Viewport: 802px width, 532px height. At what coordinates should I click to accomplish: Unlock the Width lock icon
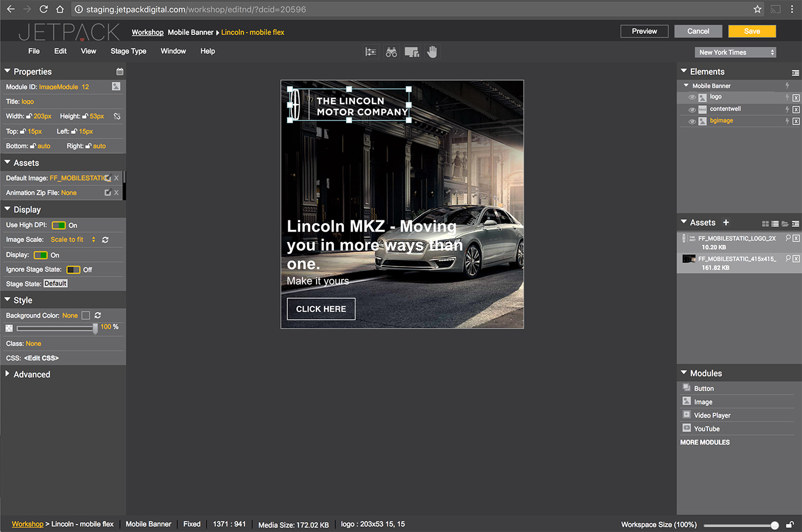(x=29, y=116)
